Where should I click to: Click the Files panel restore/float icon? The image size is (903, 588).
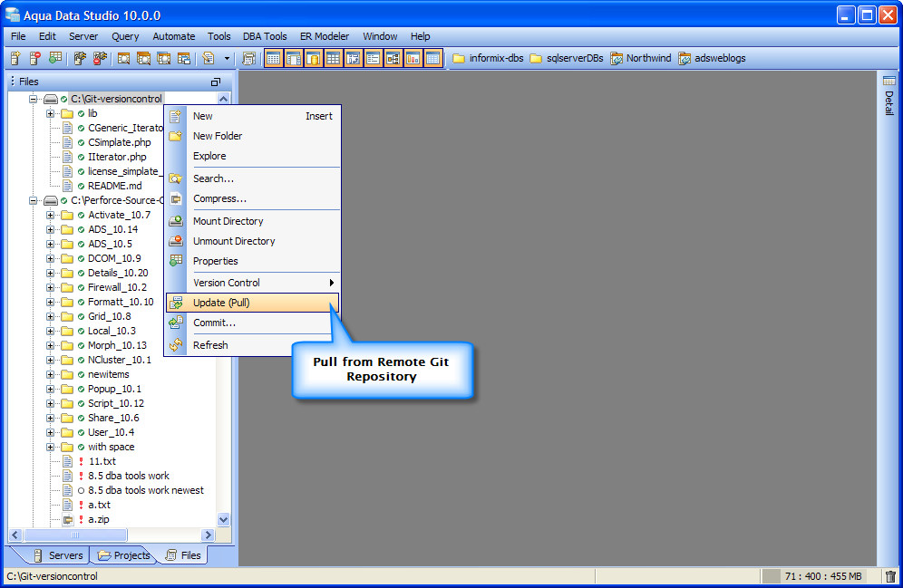tap(216, 82)
